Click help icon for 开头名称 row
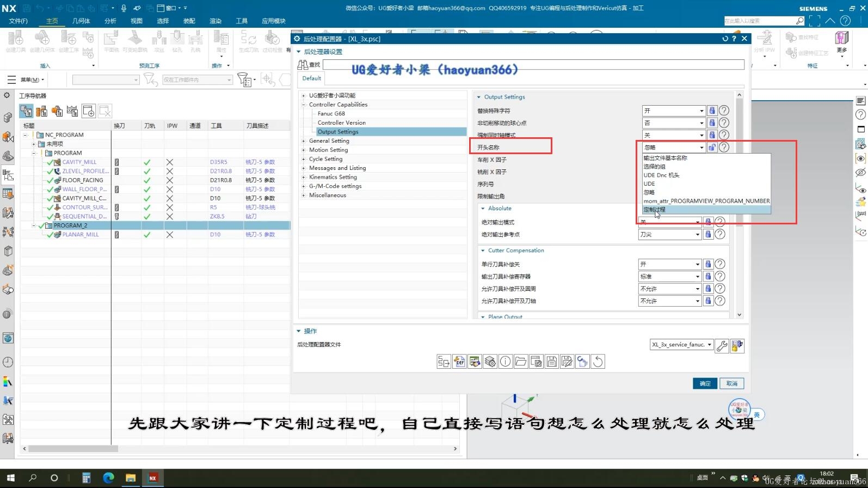868x488 pixels. (x=724, y=148)
